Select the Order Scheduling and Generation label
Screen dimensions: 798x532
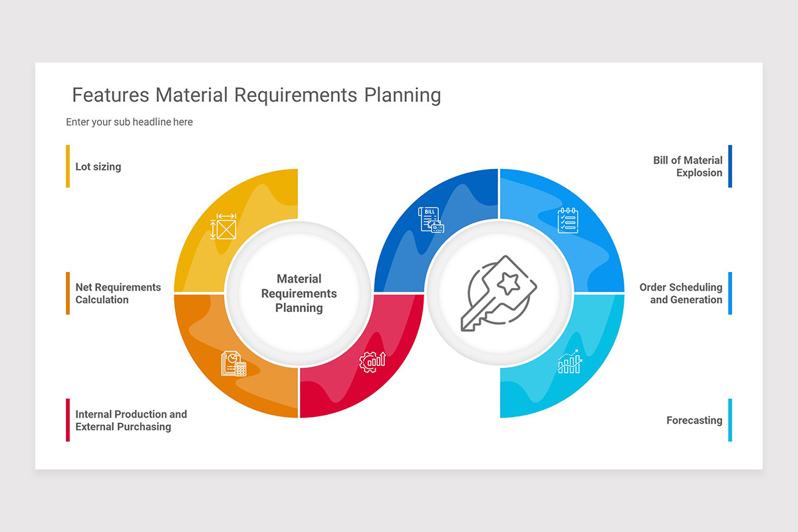(x=682, y=293)
